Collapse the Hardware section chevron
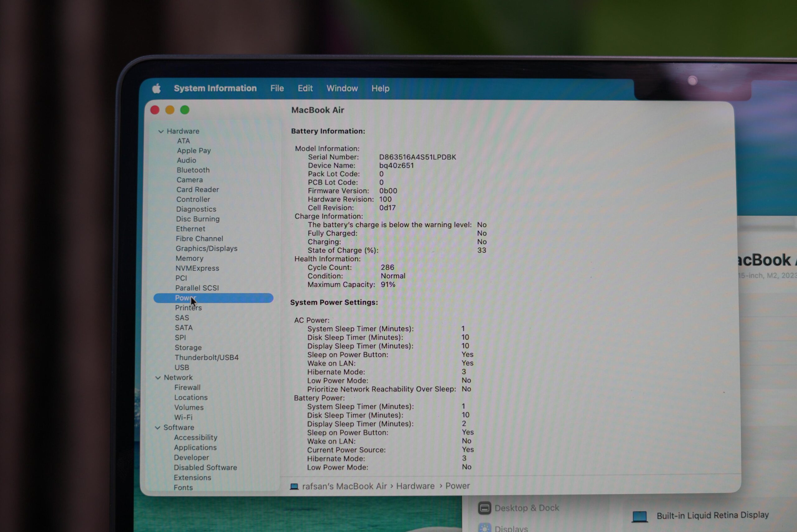Screen dimensions: 797x532 point(161,131)
